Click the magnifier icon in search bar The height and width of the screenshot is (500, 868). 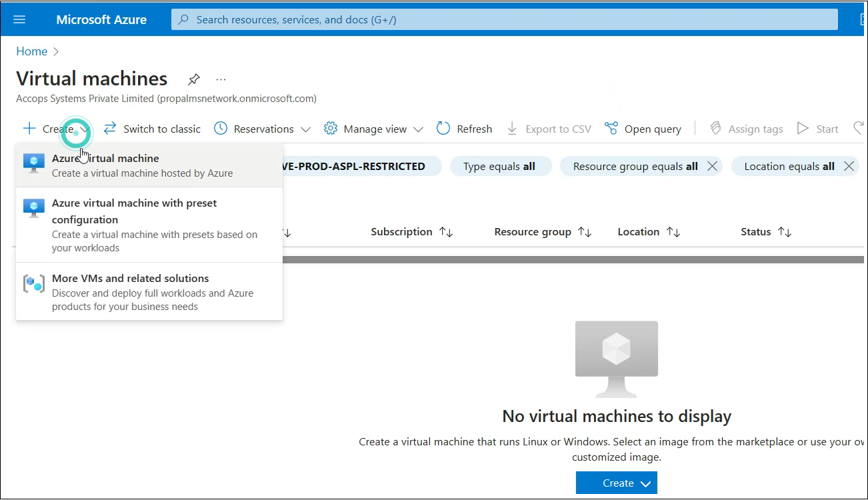coord(184,19)
